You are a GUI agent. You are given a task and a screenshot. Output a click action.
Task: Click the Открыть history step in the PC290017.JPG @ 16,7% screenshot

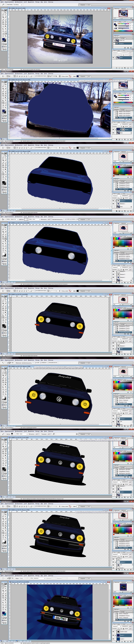[123, 44]
